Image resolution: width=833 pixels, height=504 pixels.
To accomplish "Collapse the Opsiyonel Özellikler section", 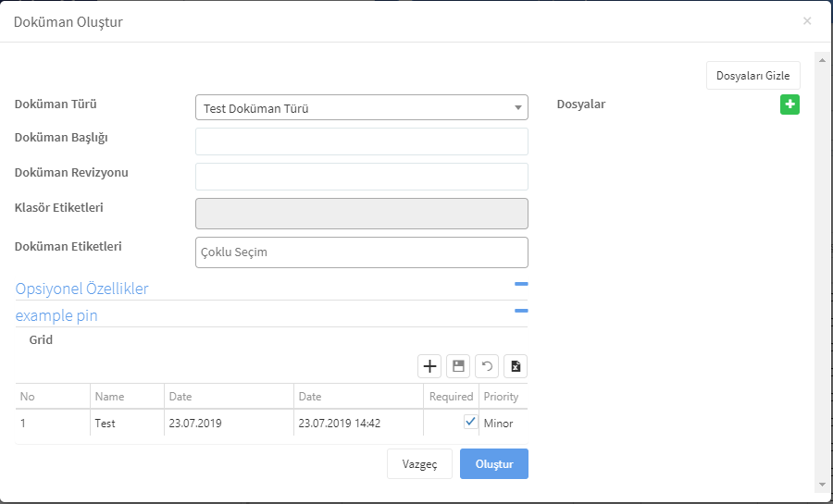I will tap(521, 284).
